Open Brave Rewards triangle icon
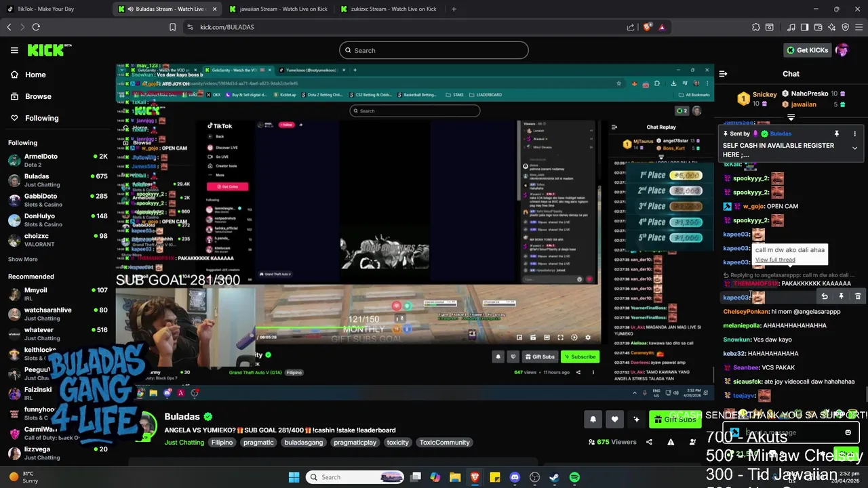This screenshot has height=488, width=868. pyautogui.click(x=661, y=27)
